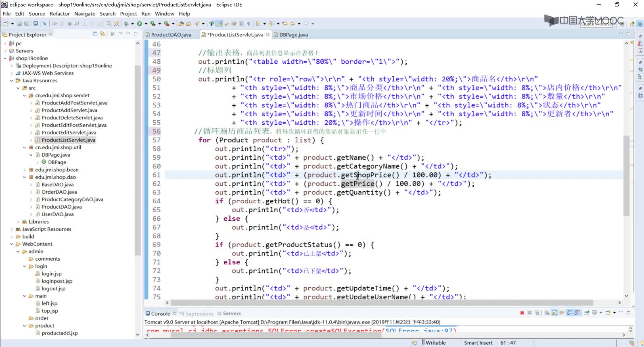Viewport: 644px width, 347px height.
Task: Toggle Scroll Lock in Console toolbar
Action: (555, 313)
